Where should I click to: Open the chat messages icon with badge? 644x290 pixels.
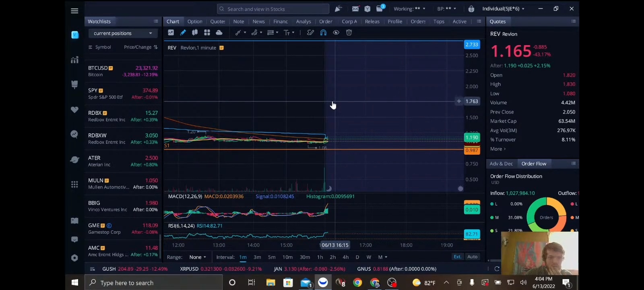380,8
